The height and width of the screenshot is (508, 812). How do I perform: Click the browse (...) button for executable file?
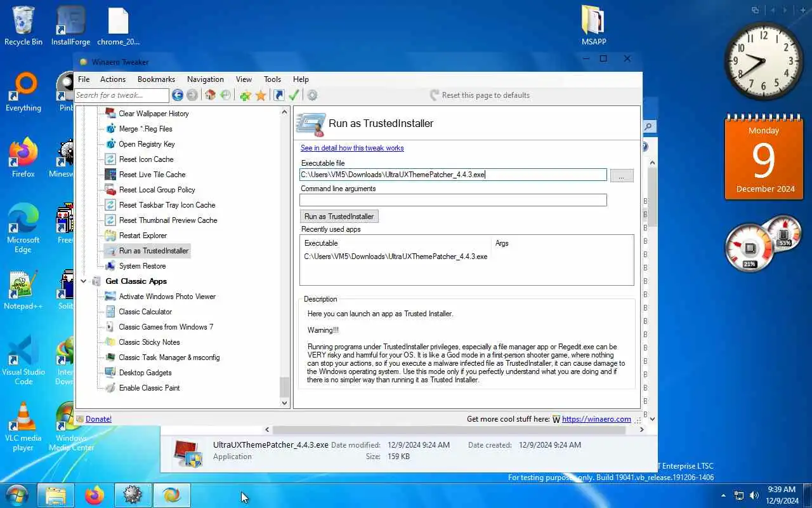click(622, 176)
